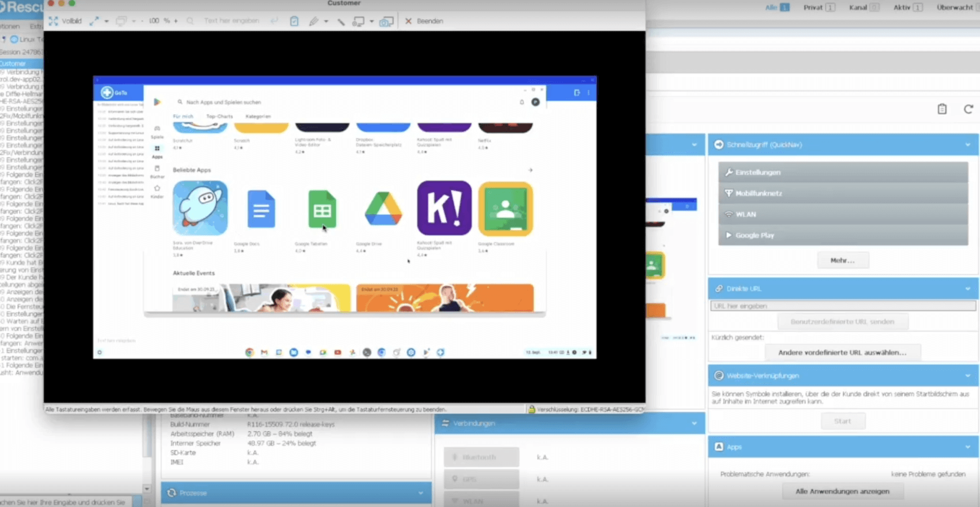Screen dimensions: 980x507
Task: Click the 'Text hier eingeben' toolbar field
Action: (231, 21)
